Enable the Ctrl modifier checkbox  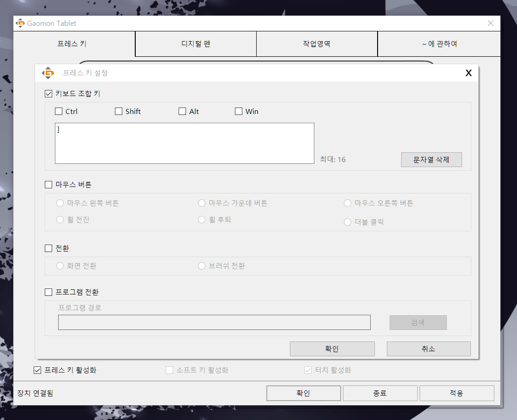59,111
